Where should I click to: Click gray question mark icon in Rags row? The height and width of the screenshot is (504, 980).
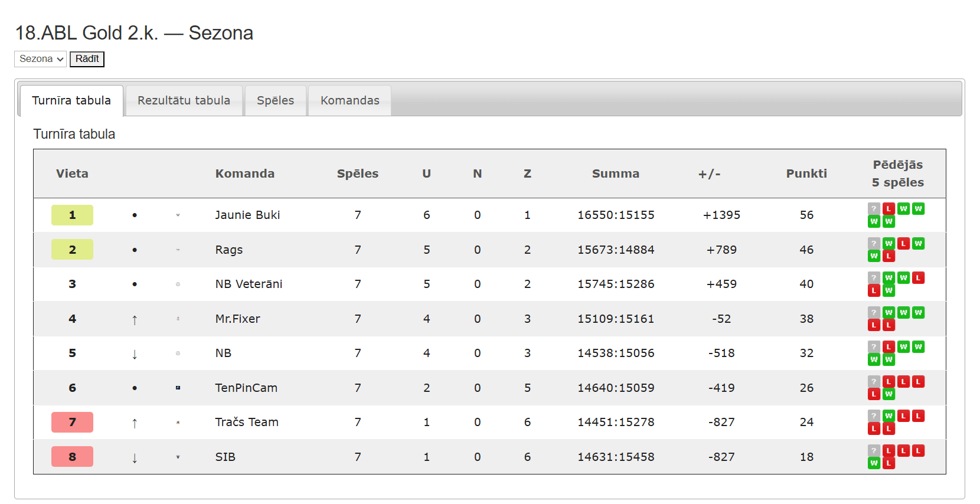pyautogui.click(x=874, y=243)
